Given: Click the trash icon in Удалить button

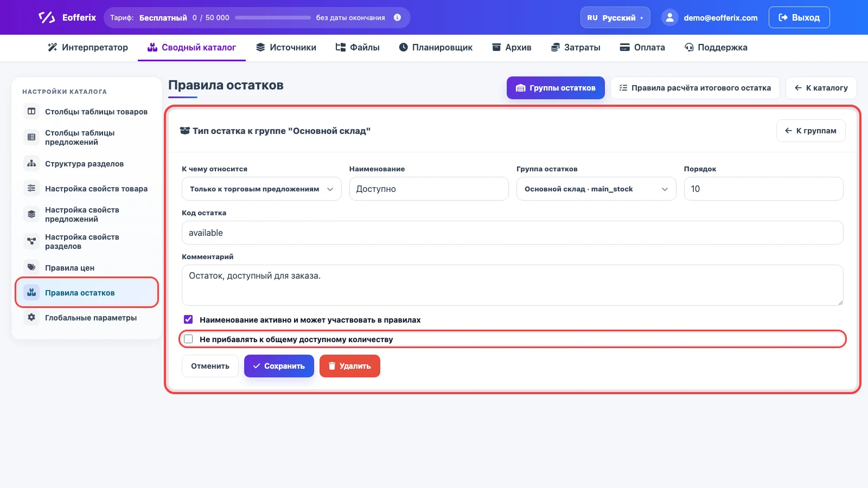Looking at the screenshot, I should (332, 366).
